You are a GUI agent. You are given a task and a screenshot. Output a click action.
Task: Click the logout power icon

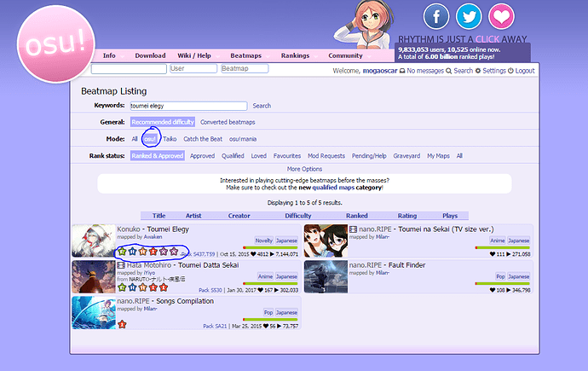pyautogui.click(x=510, y=71)
